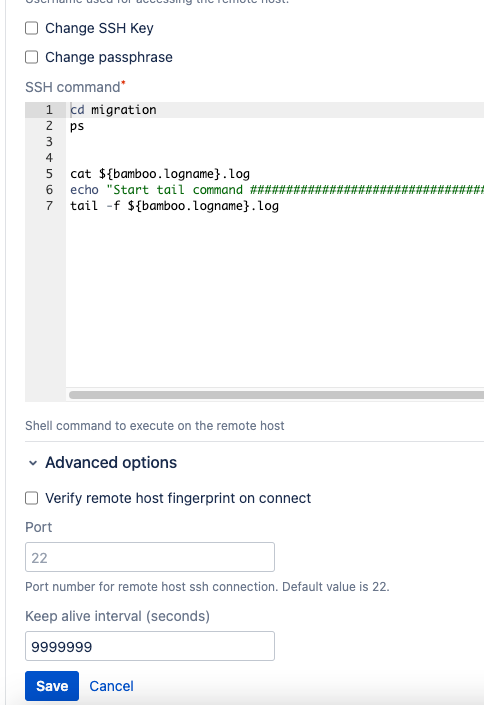Tick the Change passphrase checkbox
This screenshot has height=705, width=484.
(31, 58)
